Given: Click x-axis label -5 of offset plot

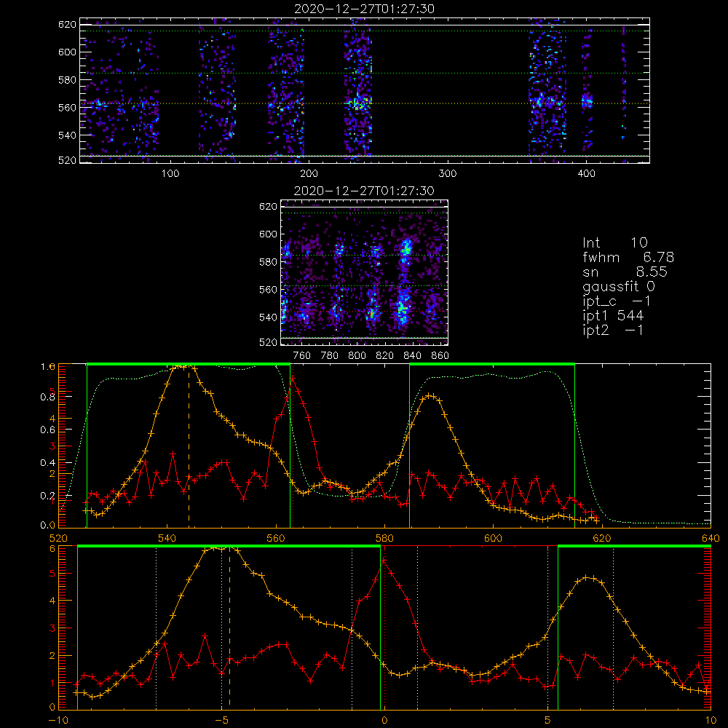Looking at the screenshot, I should (221, 720).
